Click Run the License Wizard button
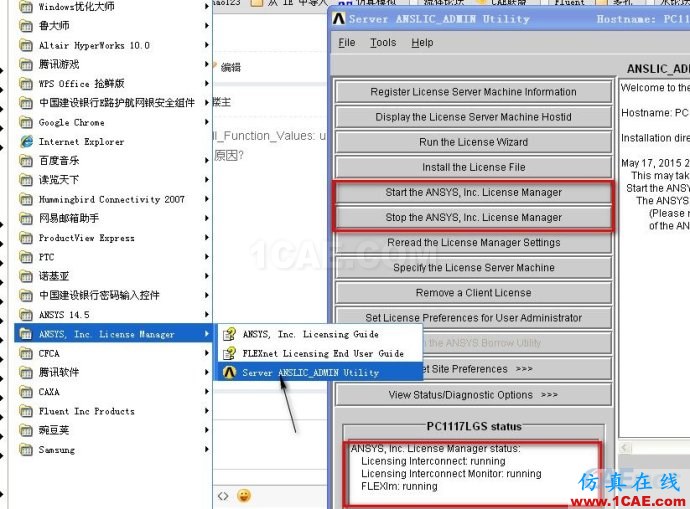 click(473, 142)
